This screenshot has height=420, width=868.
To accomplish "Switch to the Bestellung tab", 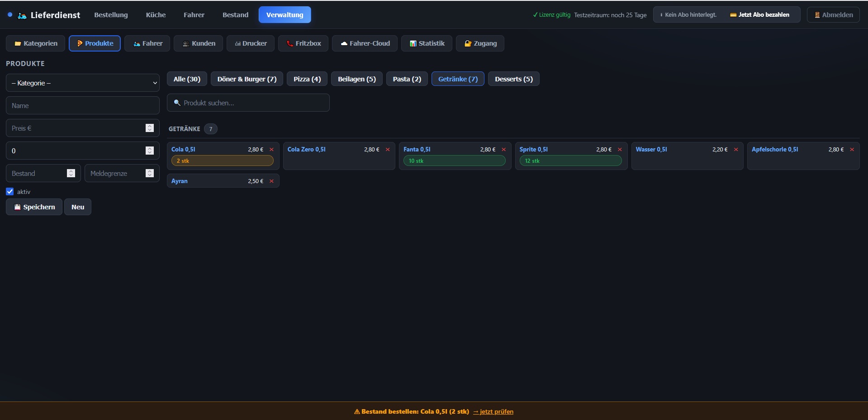I will click(111, 15).
